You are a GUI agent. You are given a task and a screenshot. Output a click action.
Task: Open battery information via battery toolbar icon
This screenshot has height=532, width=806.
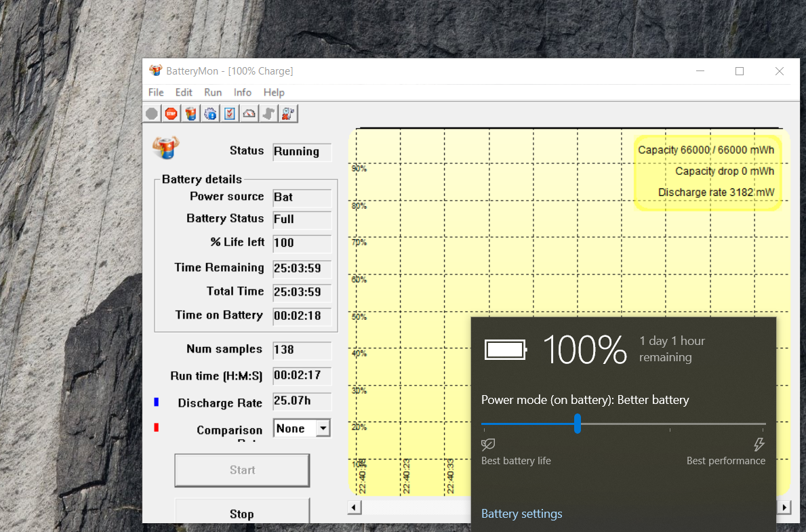(x=190, y=114)
